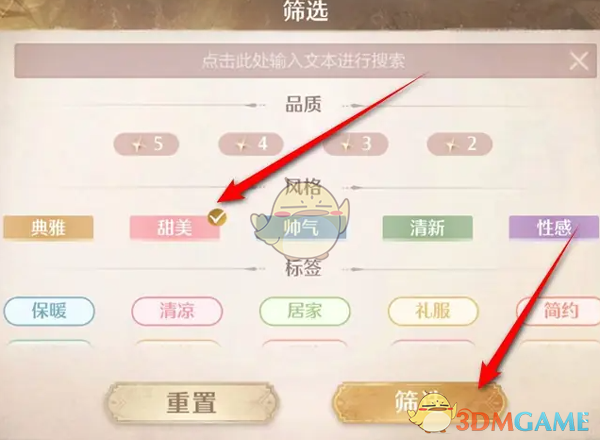Click the 3DMGAME watermark logo
The height and width of the screenshot is (440, 600).
pos(501,419)
